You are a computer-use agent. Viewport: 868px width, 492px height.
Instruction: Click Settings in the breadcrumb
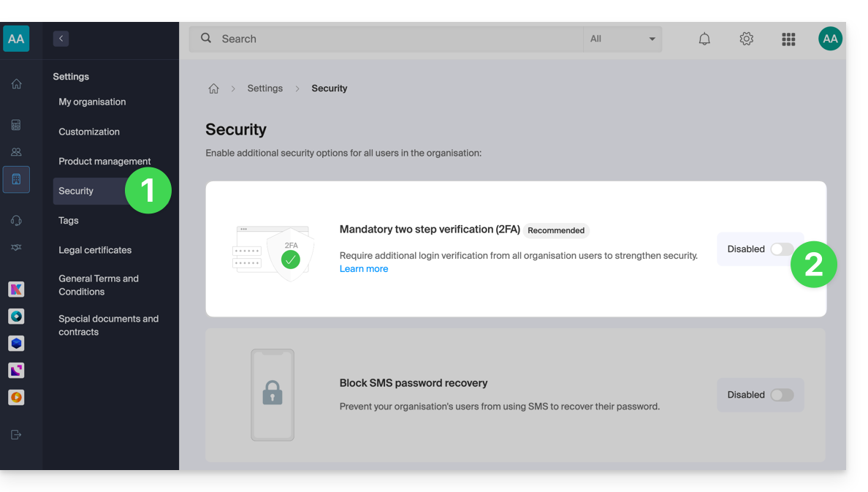click(x=264, y=88)
